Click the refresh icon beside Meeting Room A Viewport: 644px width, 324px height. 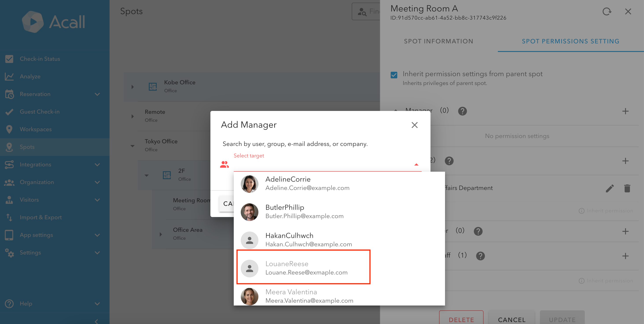(607, 11)
